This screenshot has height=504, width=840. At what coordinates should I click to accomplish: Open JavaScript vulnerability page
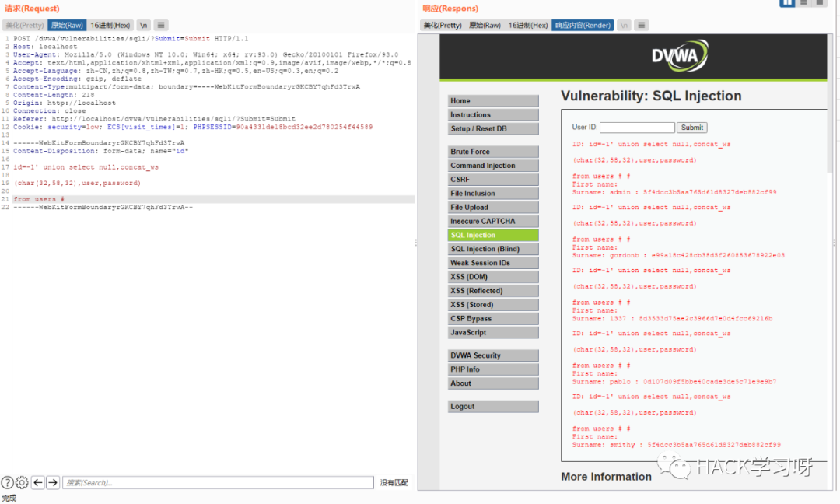click(493, 333)
